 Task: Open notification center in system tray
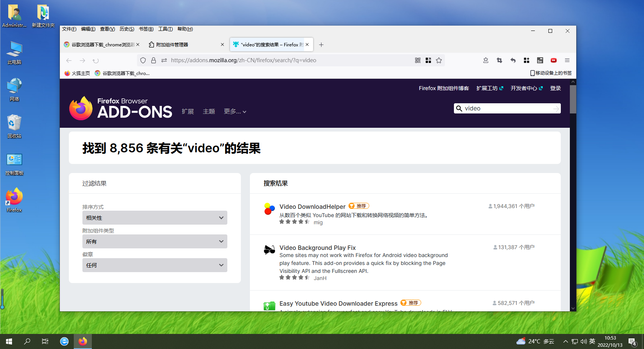point(632,342)
